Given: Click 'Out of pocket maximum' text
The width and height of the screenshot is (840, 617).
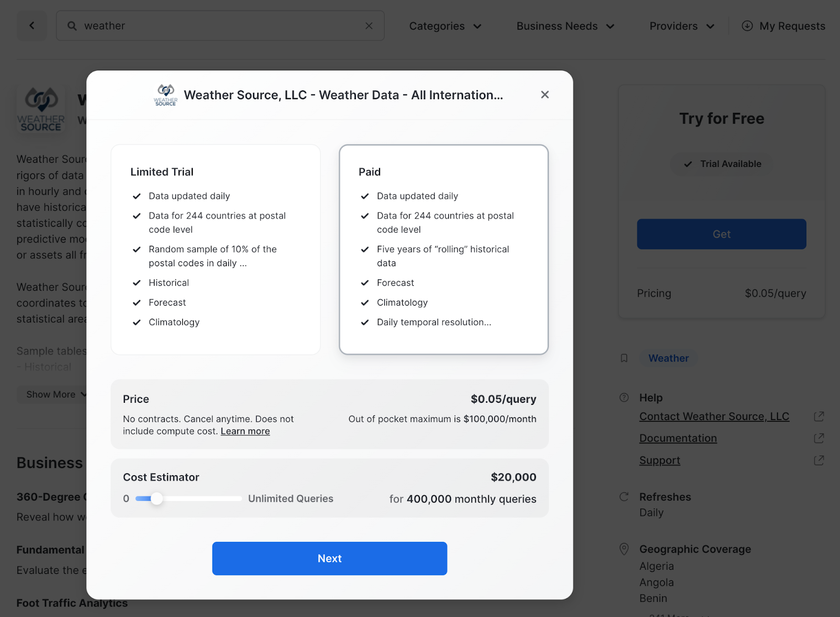Looking at the screenshot, I should 443,419.
